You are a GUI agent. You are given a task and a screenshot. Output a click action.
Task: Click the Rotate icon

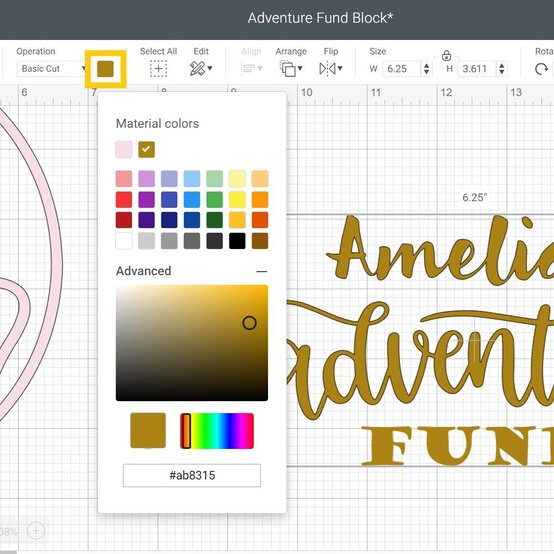click(541, 69)
